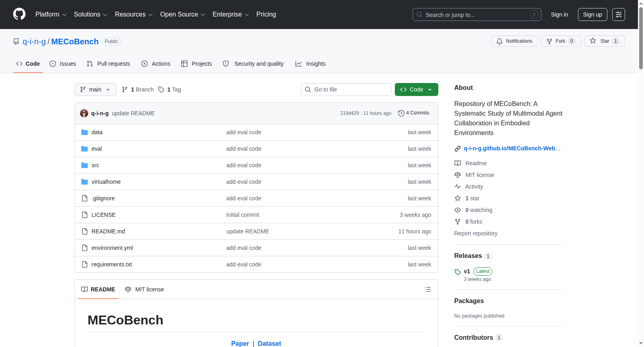The width and height of the screenshot is (644, 347).
Task: Expand the Solutions menu
Action: tap(91, 15)
